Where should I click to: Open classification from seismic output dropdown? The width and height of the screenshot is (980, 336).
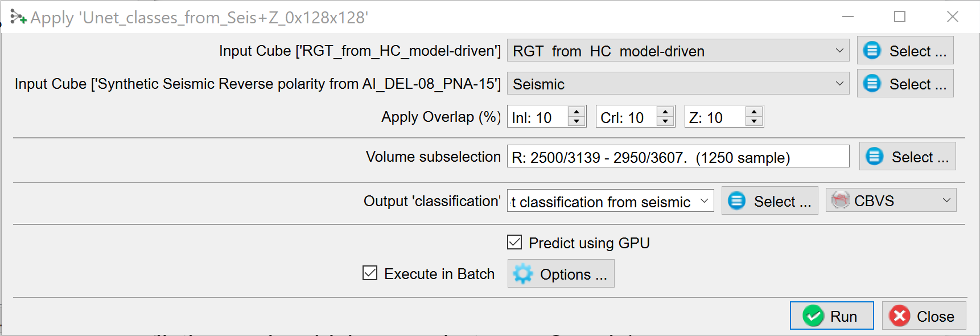pos(704,201)
